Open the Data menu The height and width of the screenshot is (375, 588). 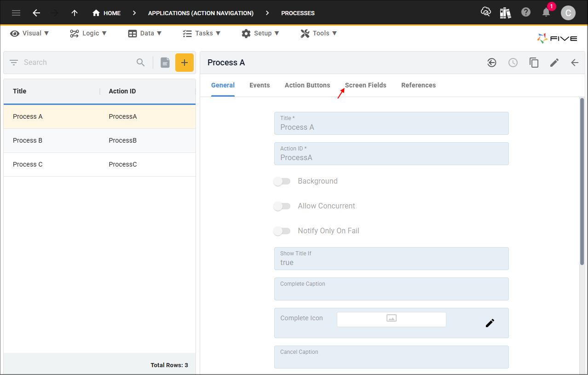click(145, 33)
